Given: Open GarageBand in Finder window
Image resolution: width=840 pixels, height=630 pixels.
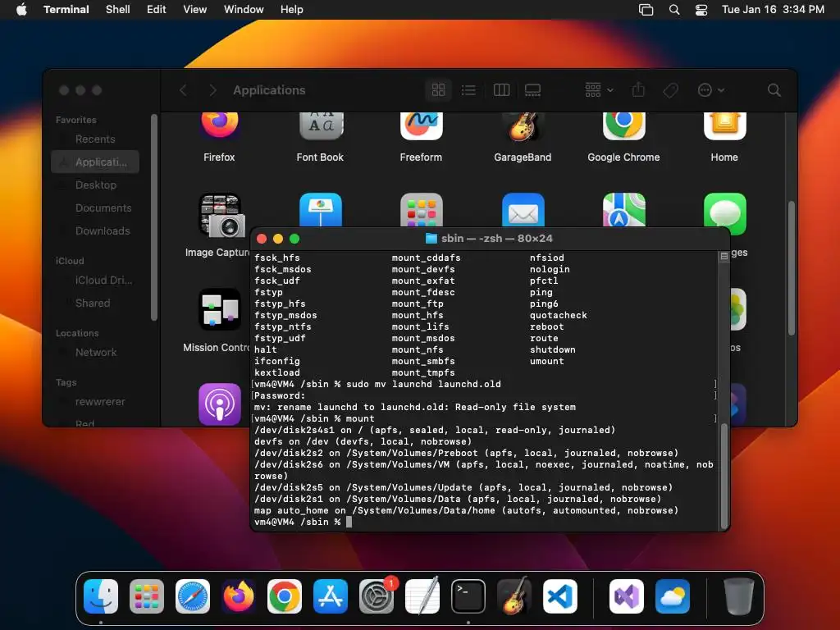Looking at the screenshot, I should 523,126.
